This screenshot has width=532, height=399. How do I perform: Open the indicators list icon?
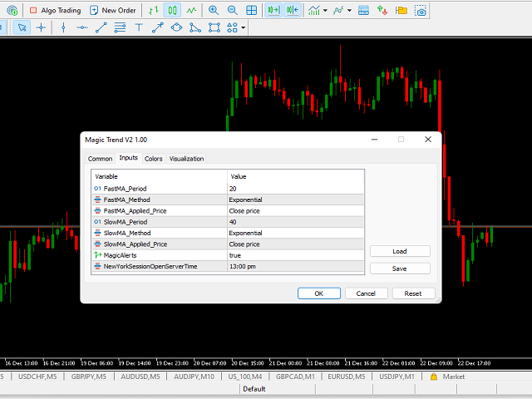pos(314,11)
